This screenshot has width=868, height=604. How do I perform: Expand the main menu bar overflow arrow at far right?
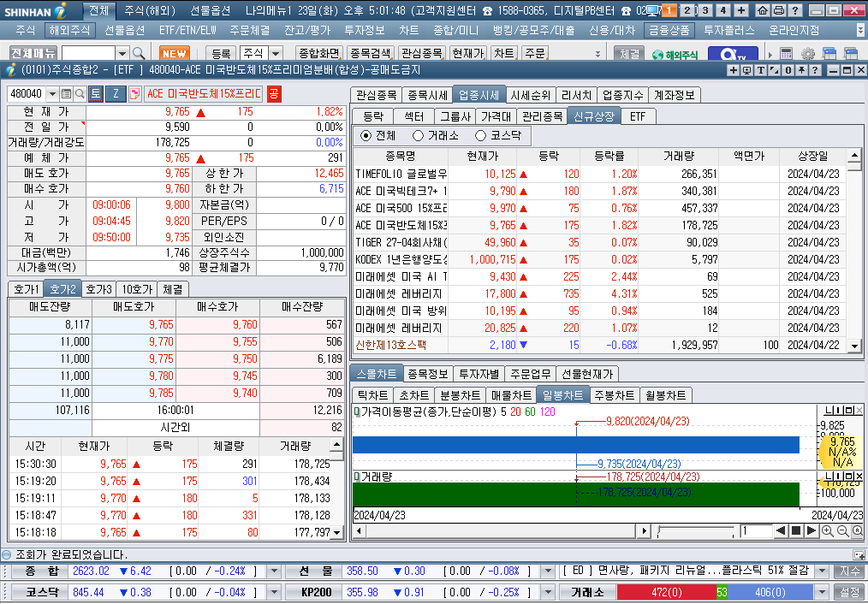(x=861, y=30)
